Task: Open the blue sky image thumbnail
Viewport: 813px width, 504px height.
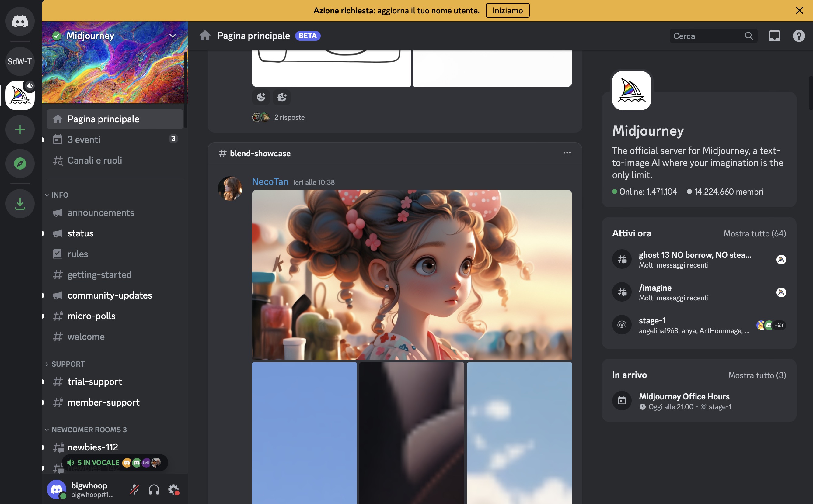Action: pos(304,433)
